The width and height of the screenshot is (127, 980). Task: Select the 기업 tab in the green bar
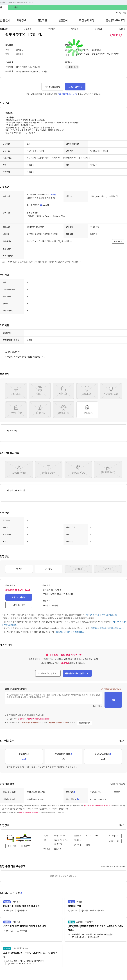(16, 8)
